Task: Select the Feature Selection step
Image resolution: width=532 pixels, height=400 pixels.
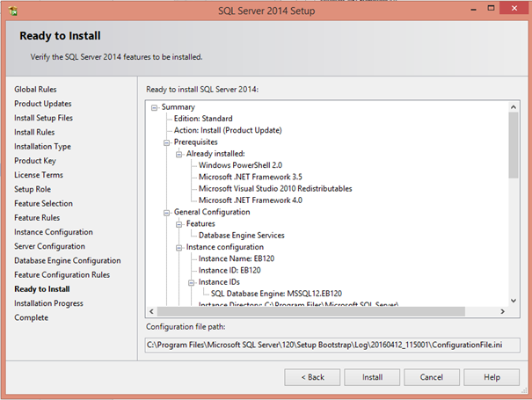Action: pos(43,204)
